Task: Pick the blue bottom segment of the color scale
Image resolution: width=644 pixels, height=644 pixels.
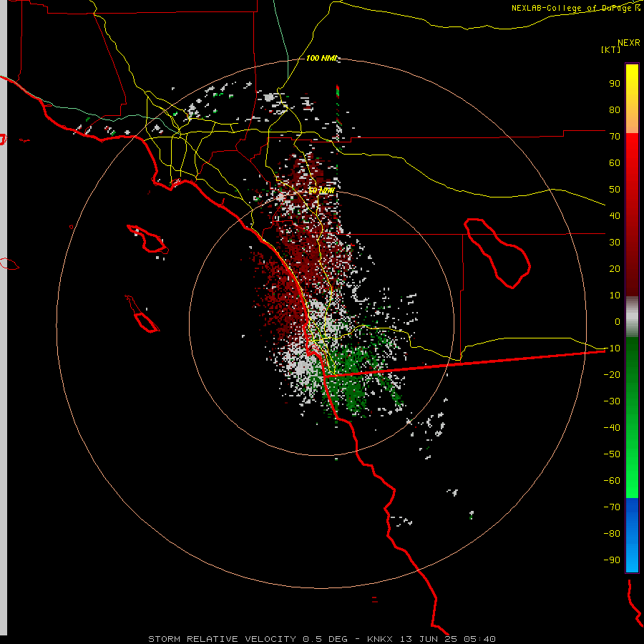Action: 632,535
